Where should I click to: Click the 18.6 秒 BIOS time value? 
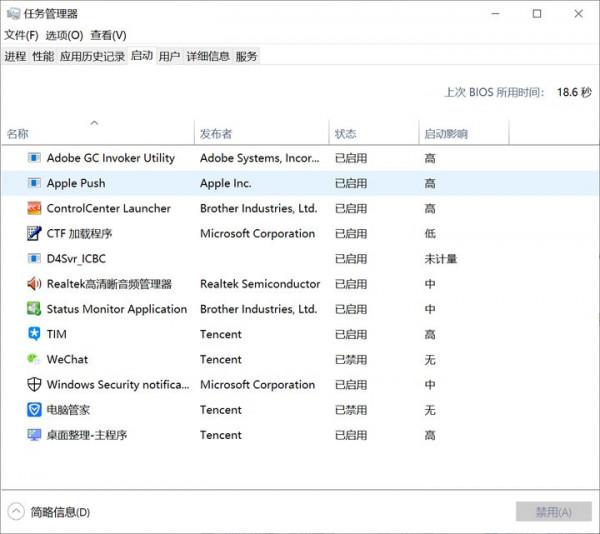click(574, 92)
